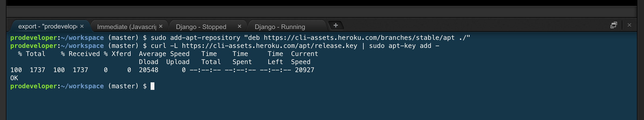Viewport: 644px width, 120px height.
Task: Select the Django - Stopped tab
Action: click(x=201, y=27)
